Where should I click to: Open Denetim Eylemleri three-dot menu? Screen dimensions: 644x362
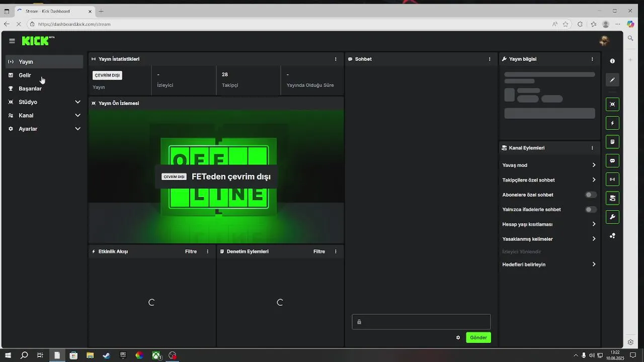pos(336,251)
